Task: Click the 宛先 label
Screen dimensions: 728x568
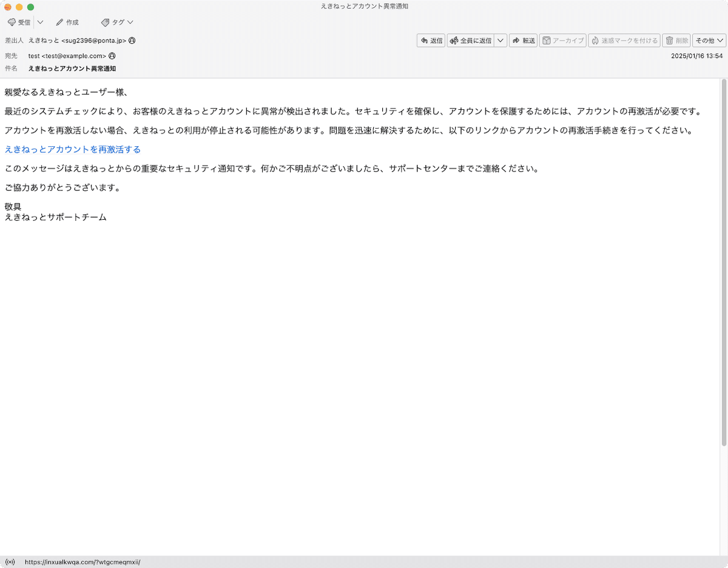Action: point(11,56)
